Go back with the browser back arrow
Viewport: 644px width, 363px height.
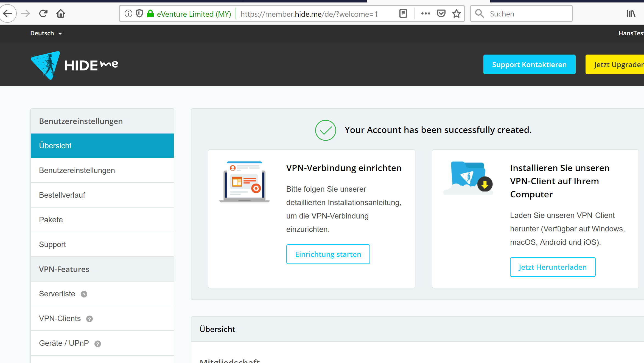7,13
